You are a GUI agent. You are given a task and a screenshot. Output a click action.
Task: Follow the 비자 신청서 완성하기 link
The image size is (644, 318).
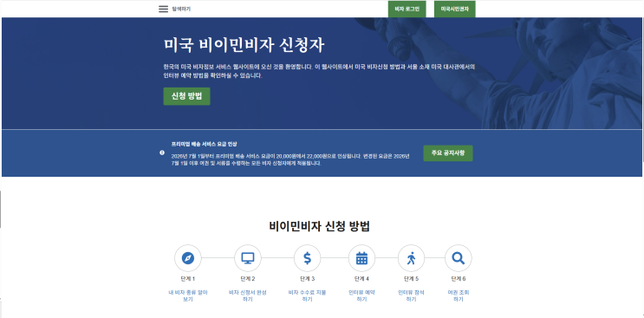click(x=248, y=295)
